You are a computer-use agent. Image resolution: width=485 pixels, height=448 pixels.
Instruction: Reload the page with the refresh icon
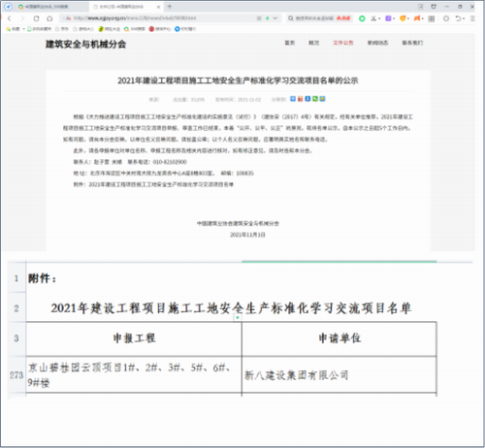pos(36,18)
